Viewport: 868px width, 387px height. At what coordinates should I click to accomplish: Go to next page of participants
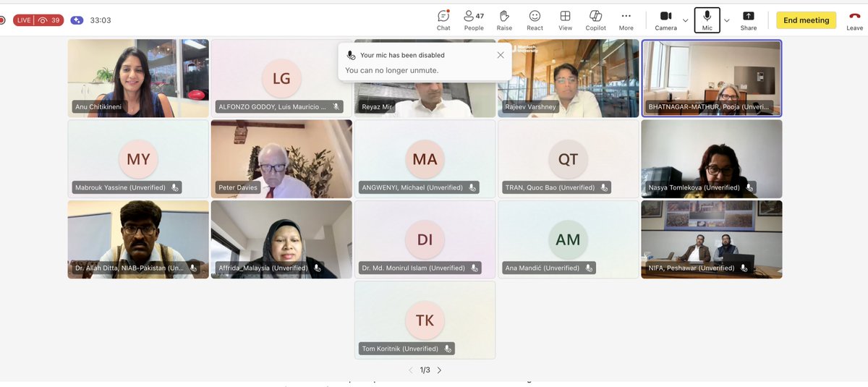(439, 370)
